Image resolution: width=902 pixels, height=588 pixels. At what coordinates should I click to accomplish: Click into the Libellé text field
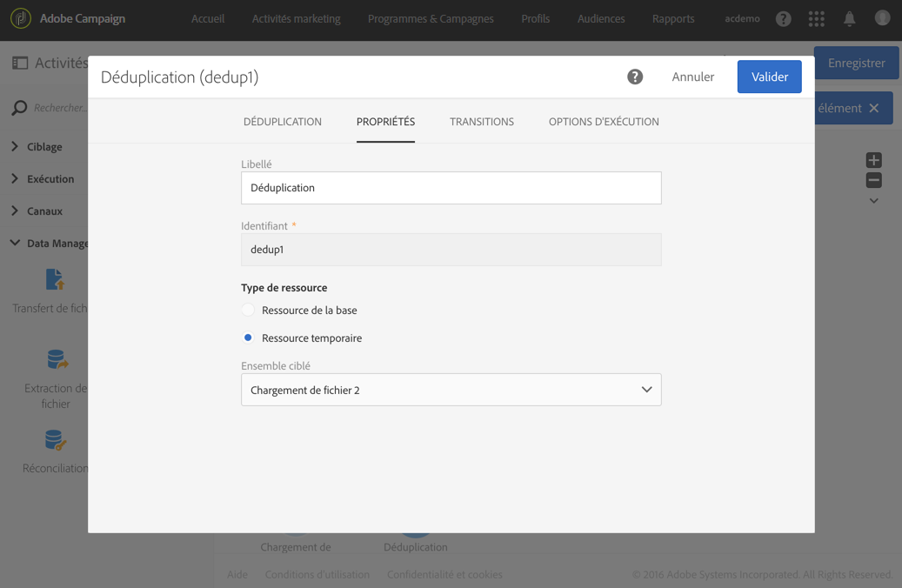point(451,188)
